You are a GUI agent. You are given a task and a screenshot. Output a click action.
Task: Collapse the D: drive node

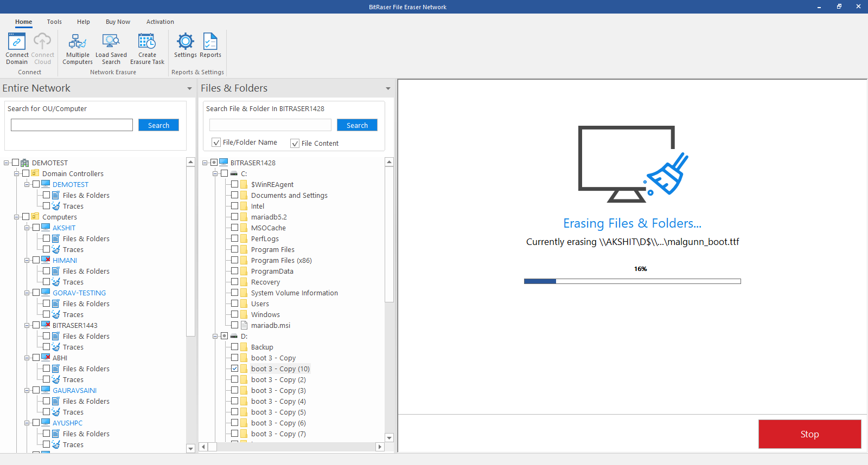point(215,336)
